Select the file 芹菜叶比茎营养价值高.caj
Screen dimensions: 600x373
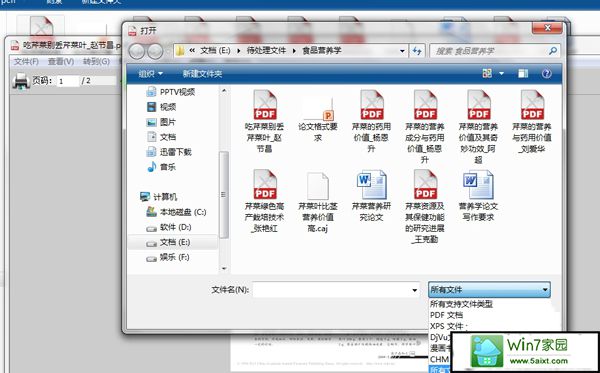click(x=318, y=202)
